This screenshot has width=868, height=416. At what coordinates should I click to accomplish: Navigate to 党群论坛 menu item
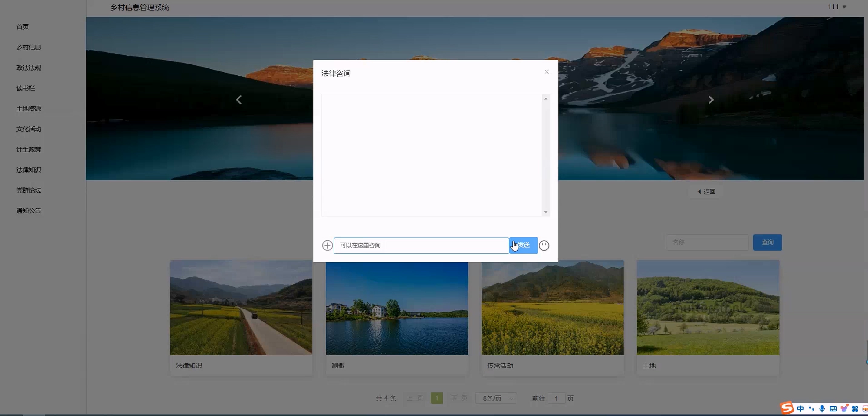click(29, 190)
